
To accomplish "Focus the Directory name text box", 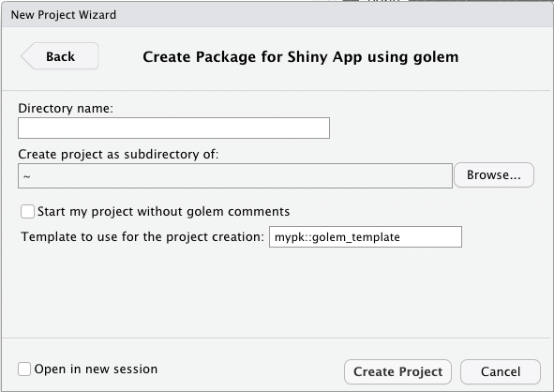I will 173,128.
